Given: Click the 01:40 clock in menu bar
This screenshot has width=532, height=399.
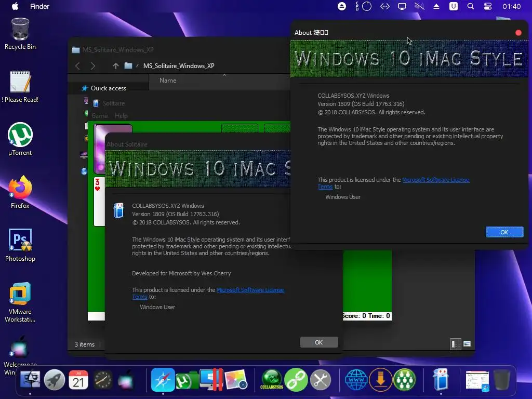Looking at the screenshot, I should [x=511, y=6].
